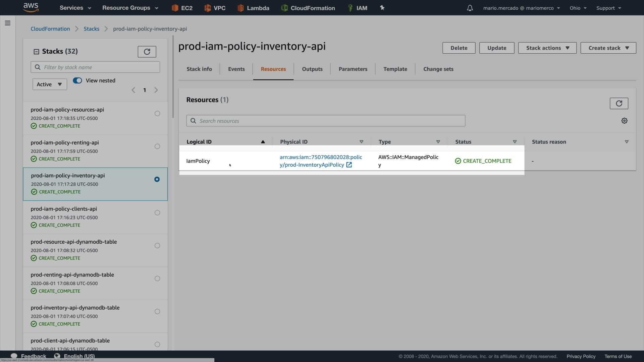The height and width of the screenshot is (362, 644).
Task: Switch to the Template tab
Action: pos(395,69)
